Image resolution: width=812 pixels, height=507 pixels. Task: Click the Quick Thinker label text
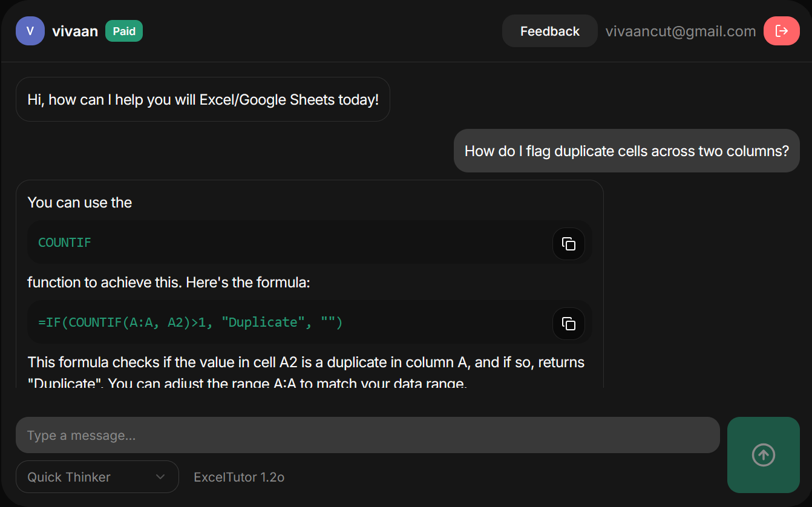69,477
